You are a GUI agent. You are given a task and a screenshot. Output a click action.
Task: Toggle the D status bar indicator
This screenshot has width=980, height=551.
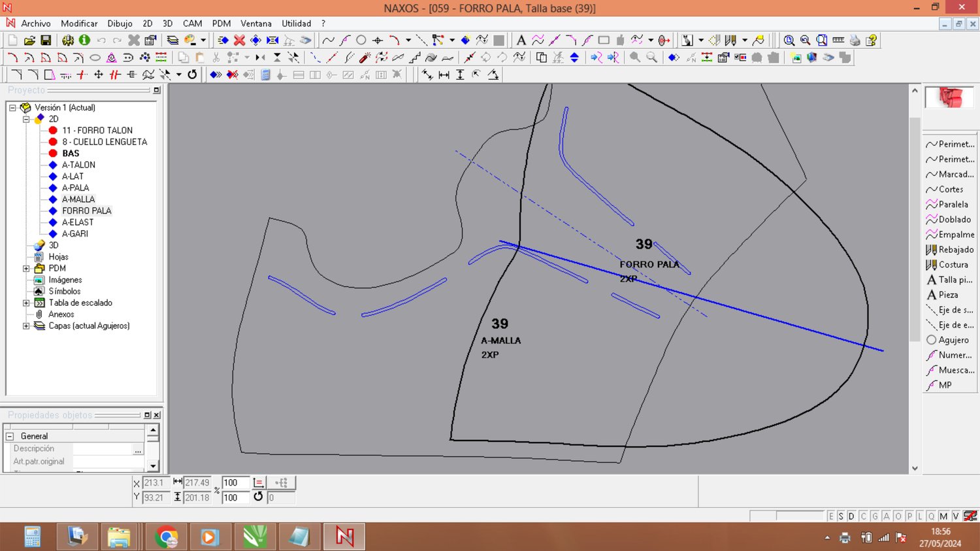pos(851,516)
